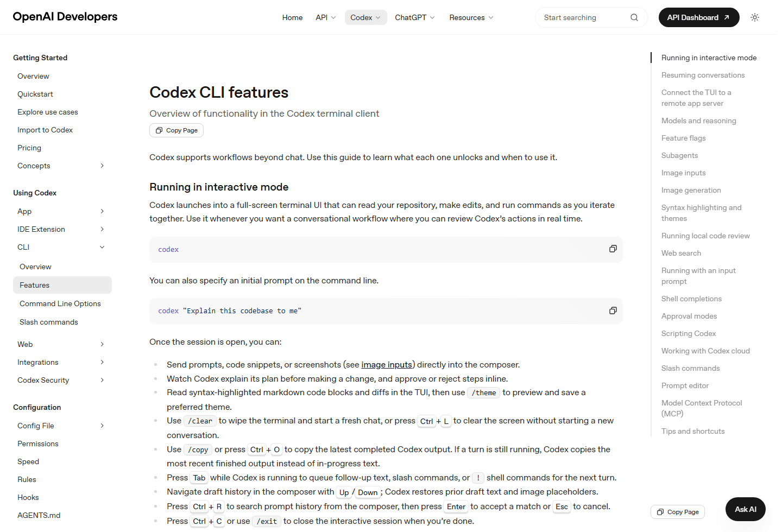
Task: Click the 'Running in interactive mode' heading
Action: coord(219,187)
